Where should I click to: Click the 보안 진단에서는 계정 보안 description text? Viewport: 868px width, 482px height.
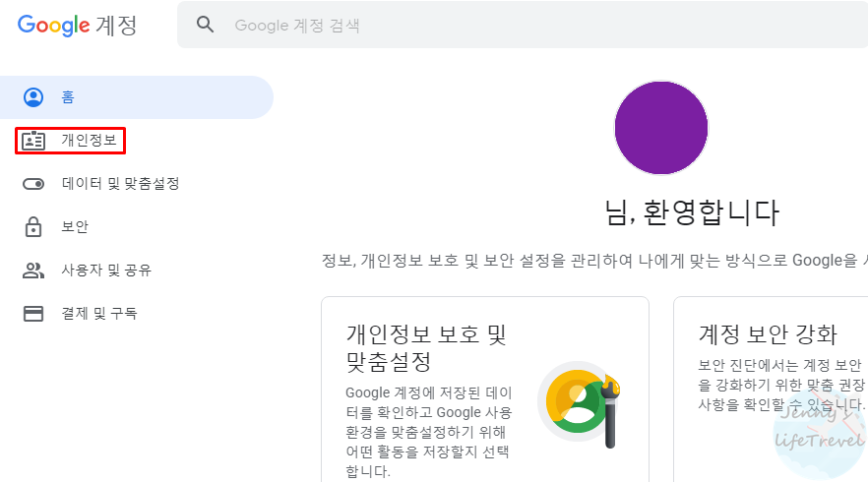click(x=781, y=385)
